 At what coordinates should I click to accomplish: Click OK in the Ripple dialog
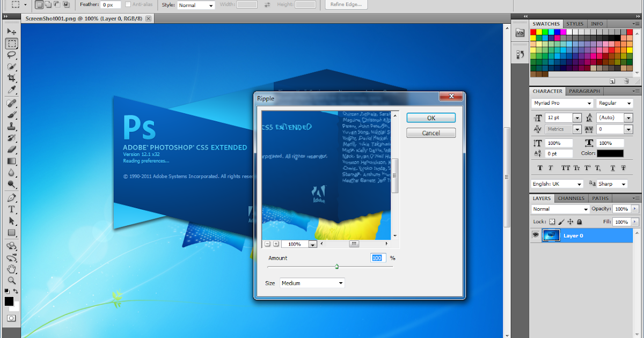tap(431, 118)
